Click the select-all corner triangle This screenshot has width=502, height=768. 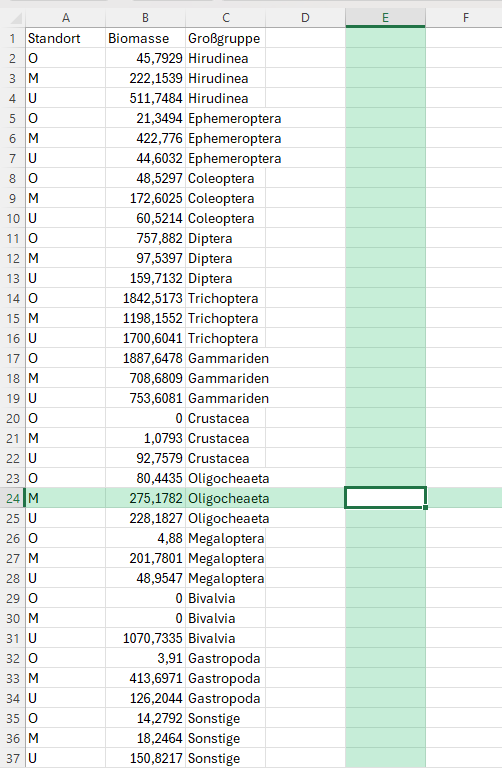coord(15,19)
